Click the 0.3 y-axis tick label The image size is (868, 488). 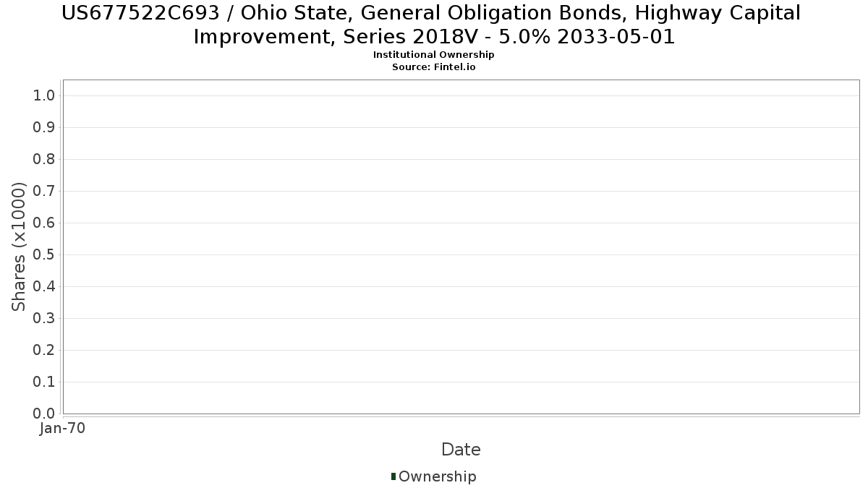pos(45,319)
